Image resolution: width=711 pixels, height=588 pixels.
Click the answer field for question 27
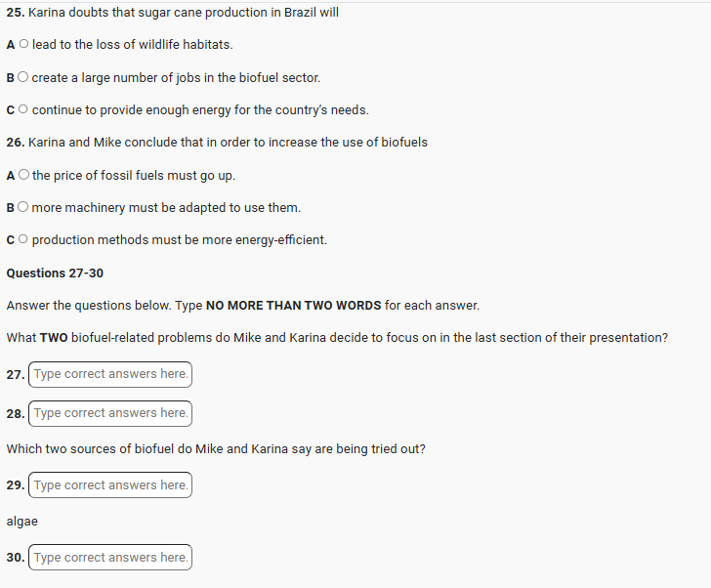[110, 374]
